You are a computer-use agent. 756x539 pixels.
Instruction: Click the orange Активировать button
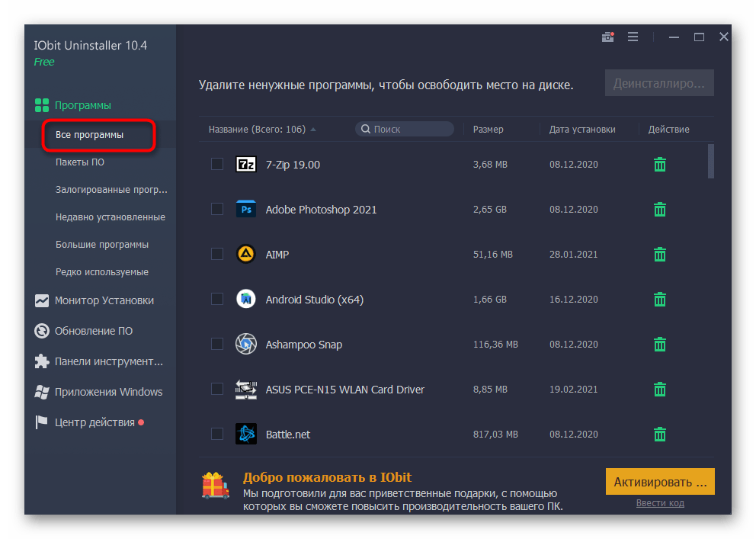[x=660, y=482]
